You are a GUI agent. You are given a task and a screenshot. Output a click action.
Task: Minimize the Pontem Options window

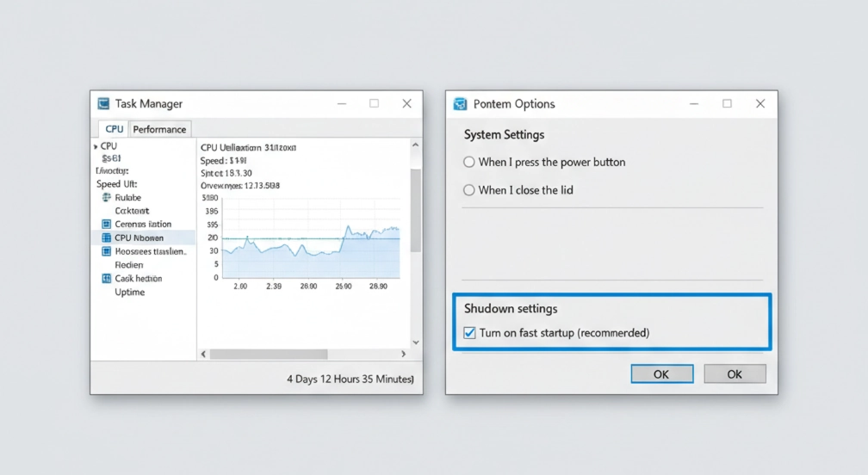(694, 103)
